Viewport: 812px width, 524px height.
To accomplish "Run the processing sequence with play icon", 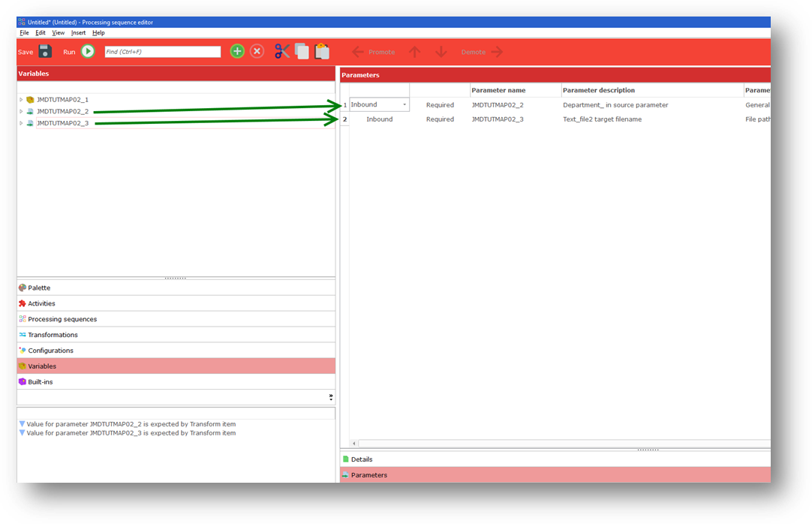I will pyautogui.click(x=88, y=51).
